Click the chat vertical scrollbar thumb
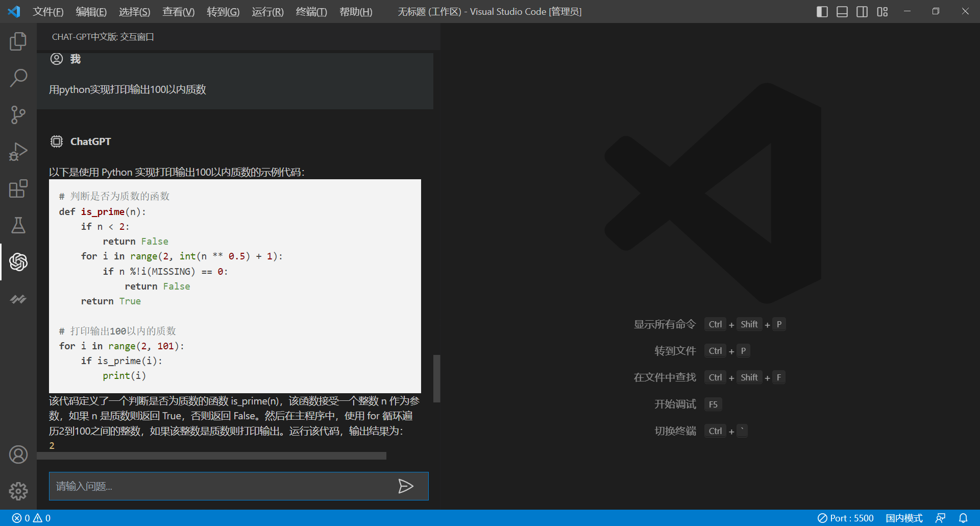The image size is (980, 526). click(437, 378)
